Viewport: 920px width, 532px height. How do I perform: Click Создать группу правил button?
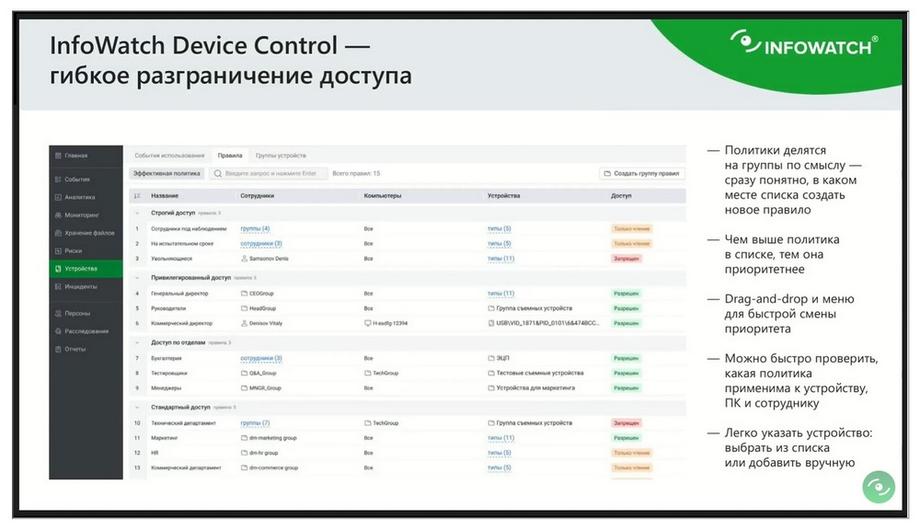point(642,174)
